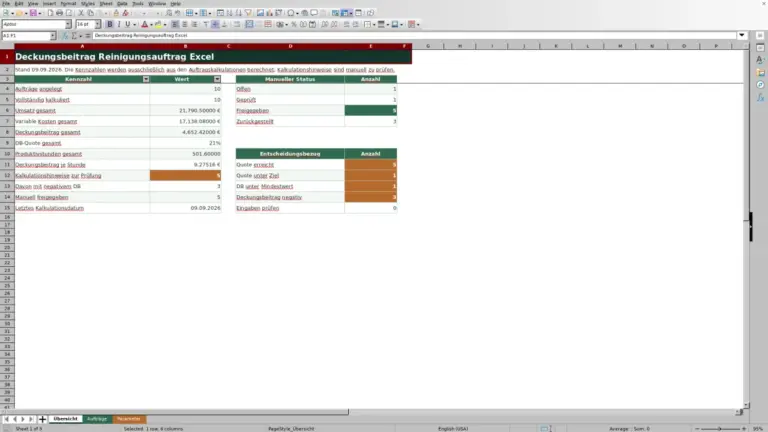
Task: Toggle Bold formatting
Action: tap(110, 24)
